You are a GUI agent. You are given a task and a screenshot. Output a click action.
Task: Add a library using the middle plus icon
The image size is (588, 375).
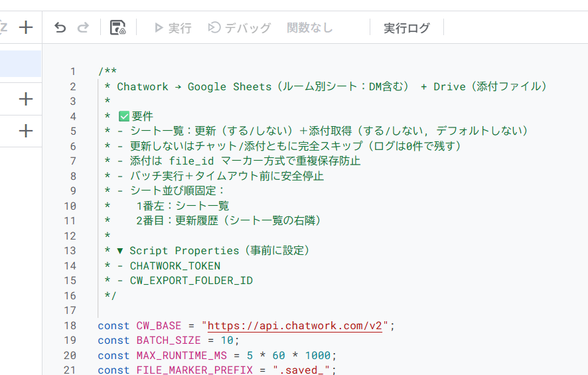tap(26, 100)
